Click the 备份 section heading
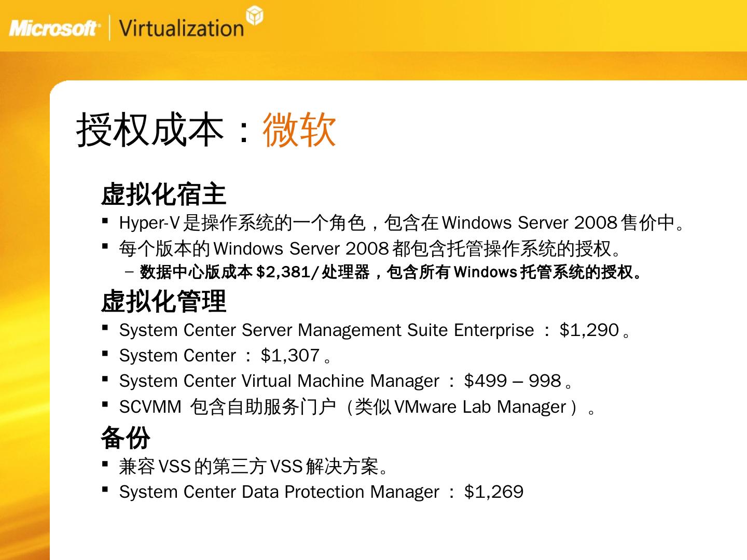 coord(126,438)
